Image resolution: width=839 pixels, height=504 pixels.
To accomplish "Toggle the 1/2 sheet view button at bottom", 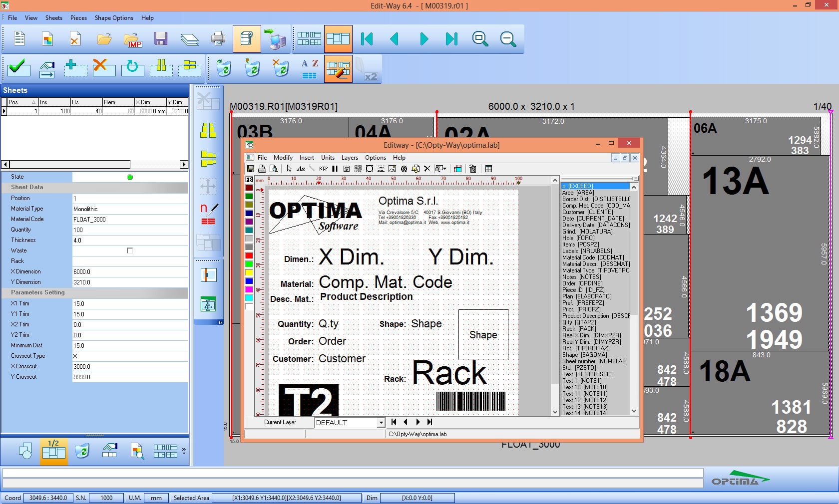I will click(x=53, y=451).
